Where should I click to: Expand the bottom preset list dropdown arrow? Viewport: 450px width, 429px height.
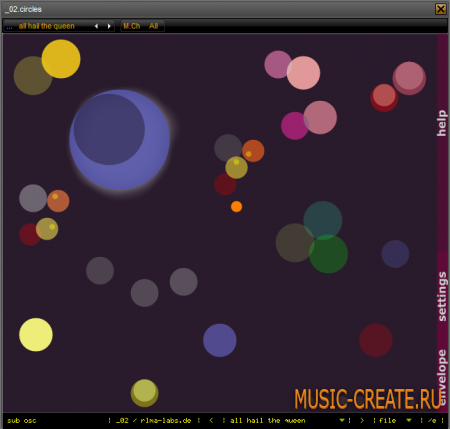(x=342, y=421)
